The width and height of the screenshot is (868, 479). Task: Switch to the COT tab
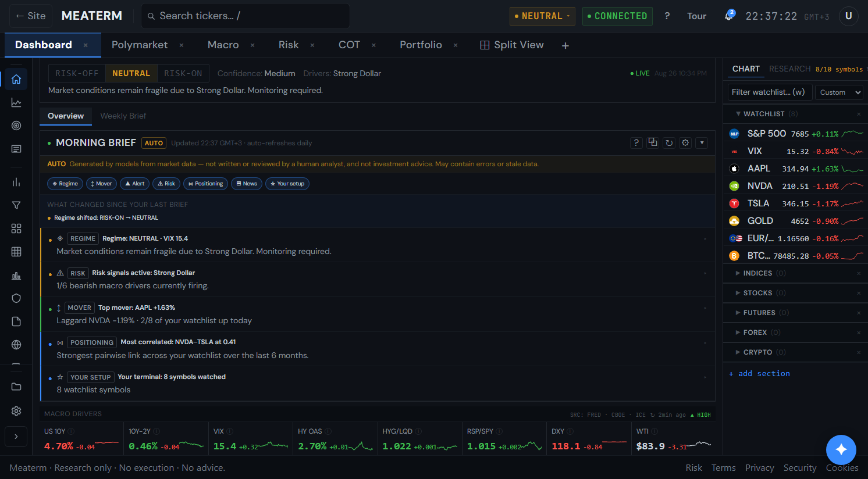pos(349,45)
